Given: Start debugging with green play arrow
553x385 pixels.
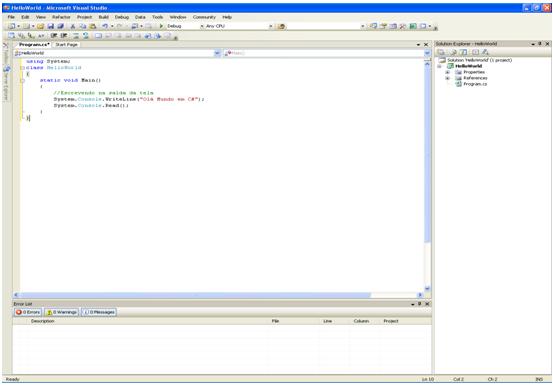Looking at the screenshot, I should [x=161, y=26].
